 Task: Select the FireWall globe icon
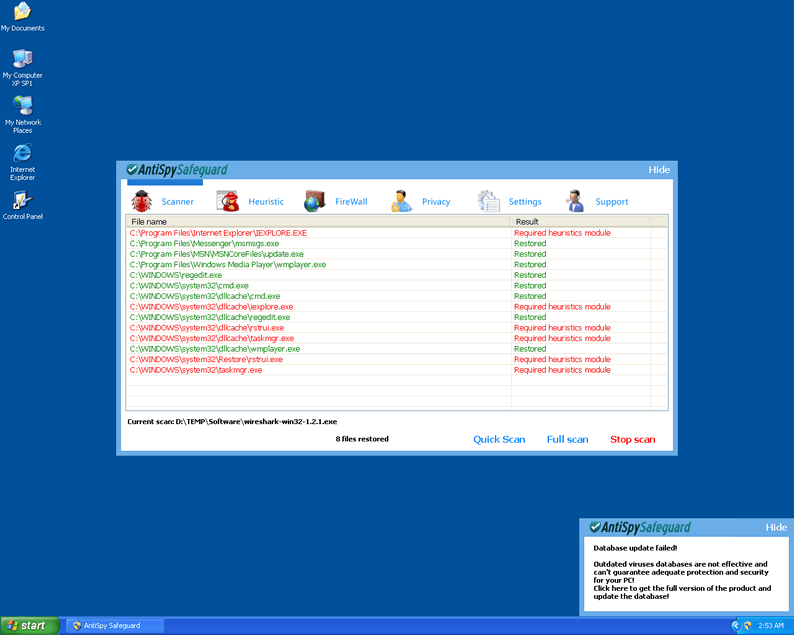tap(315, 201)
